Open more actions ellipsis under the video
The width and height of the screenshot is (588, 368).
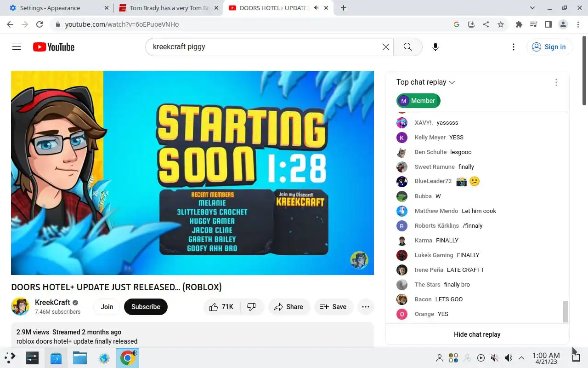(x=366, y=307)
